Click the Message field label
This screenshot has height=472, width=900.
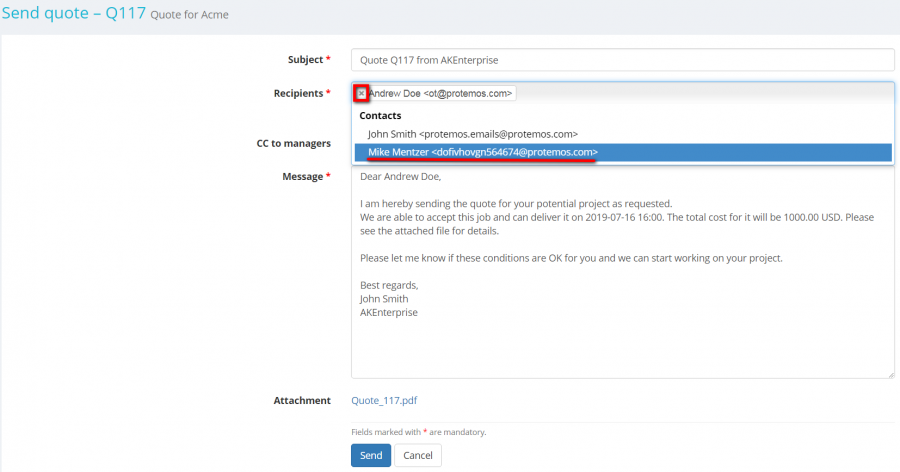click(x=301, y=176)
